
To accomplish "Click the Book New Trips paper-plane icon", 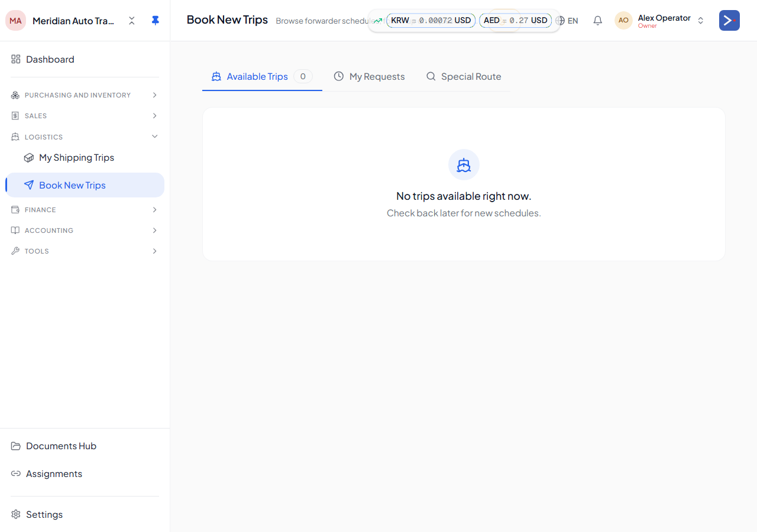I will pyautogui.click(x=29, y=185).
